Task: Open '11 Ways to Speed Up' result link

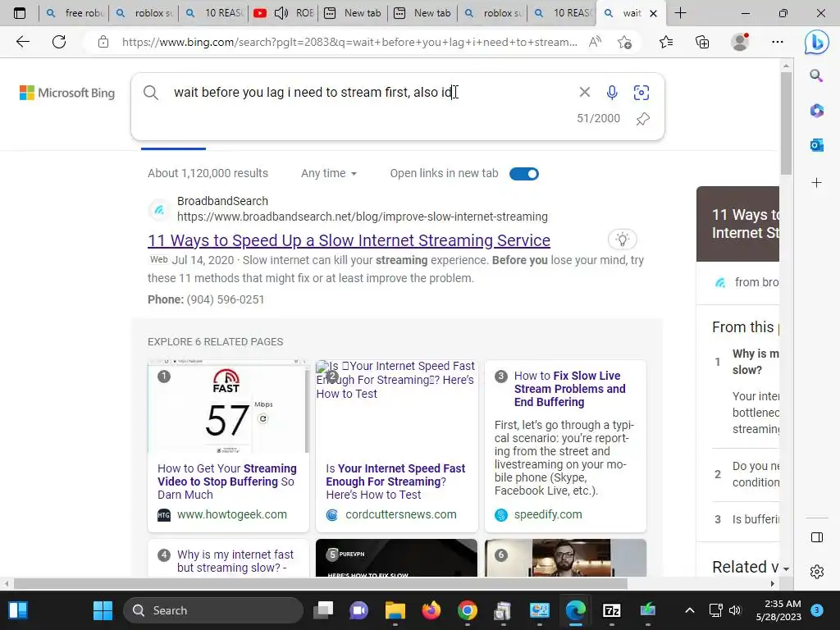Action: click(x=349, y=240)
